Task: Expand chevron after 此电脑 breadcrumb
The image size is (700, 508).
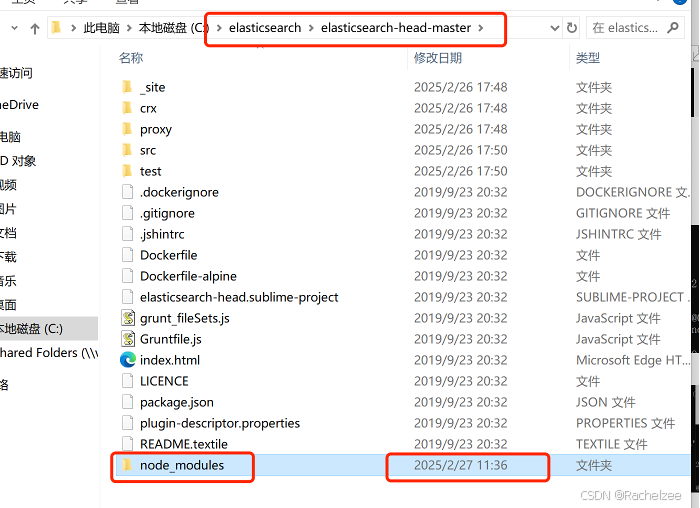Action: coord(129,28)
